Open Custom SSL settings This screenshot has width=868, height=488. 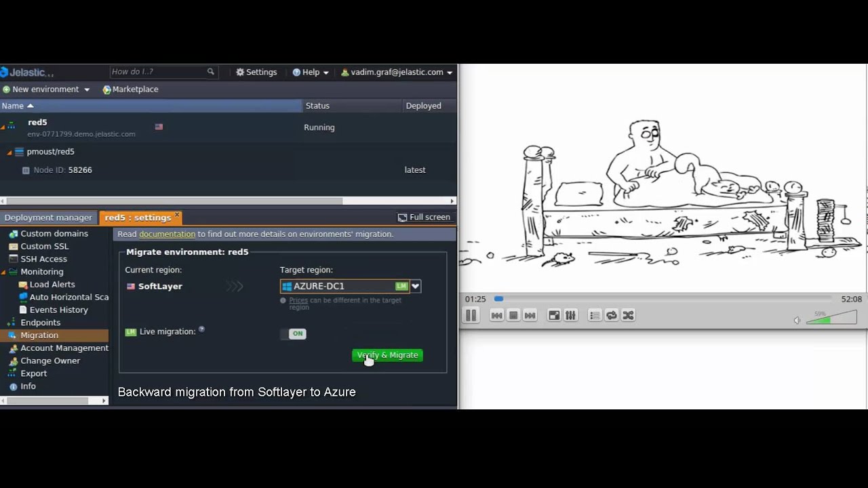pos(45,247)
